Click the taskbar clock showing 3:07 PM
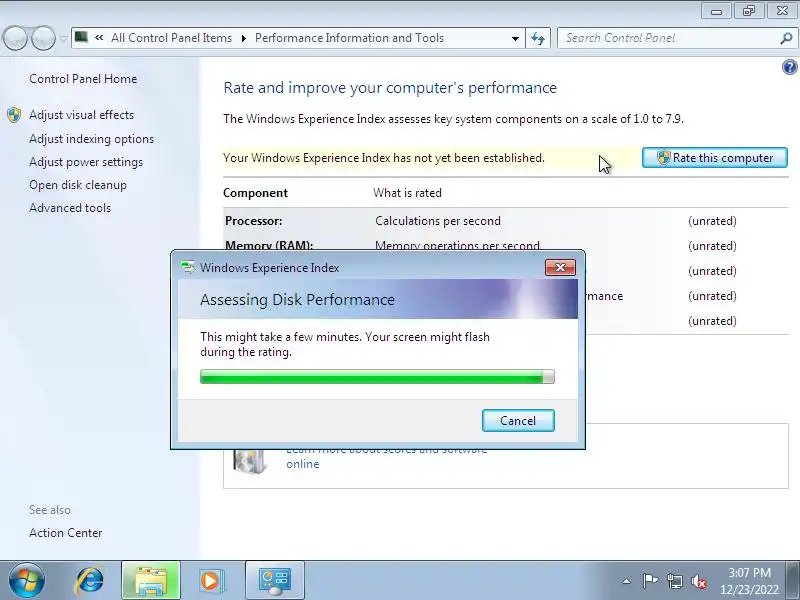800x600 pixels. pyautogui.click(x=749, y=581)
